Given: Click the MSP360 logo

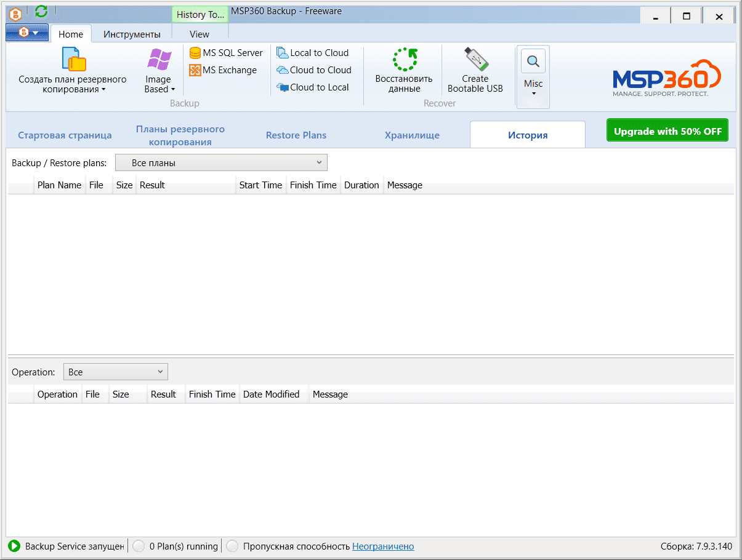Looking at the screenshot, I should click(x=666, y=78).
